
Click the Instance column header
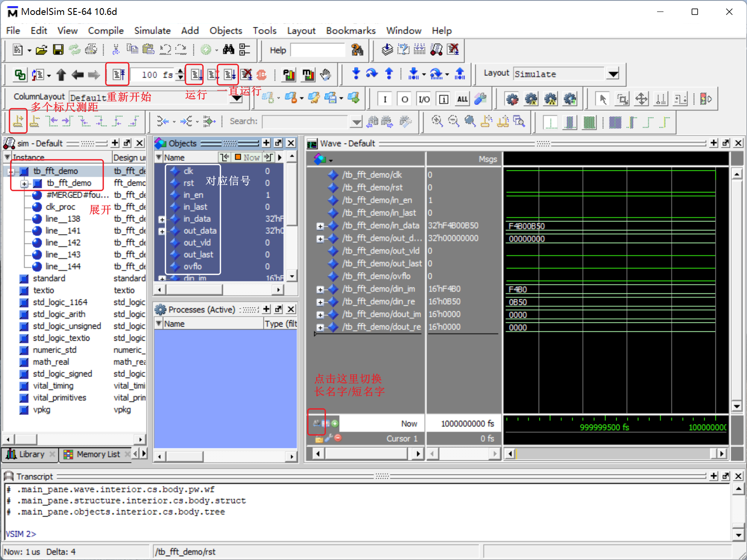pos(58,158)
